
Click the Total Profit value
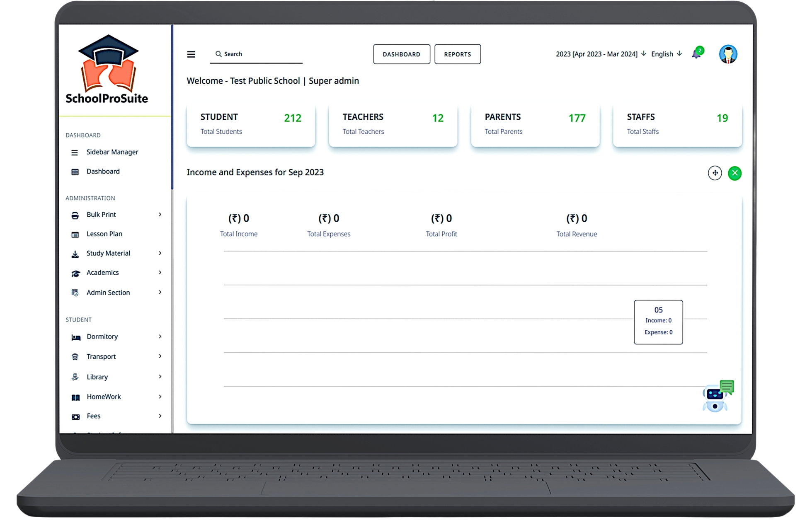441,218
